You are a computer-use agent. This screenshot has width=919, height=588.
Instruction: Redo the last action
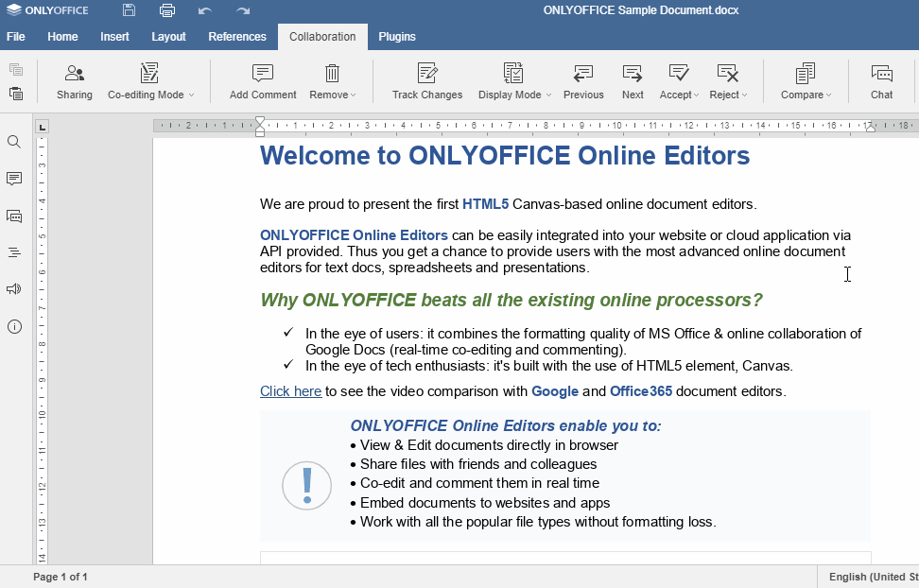pyautogui.click(x=243, y=10)
